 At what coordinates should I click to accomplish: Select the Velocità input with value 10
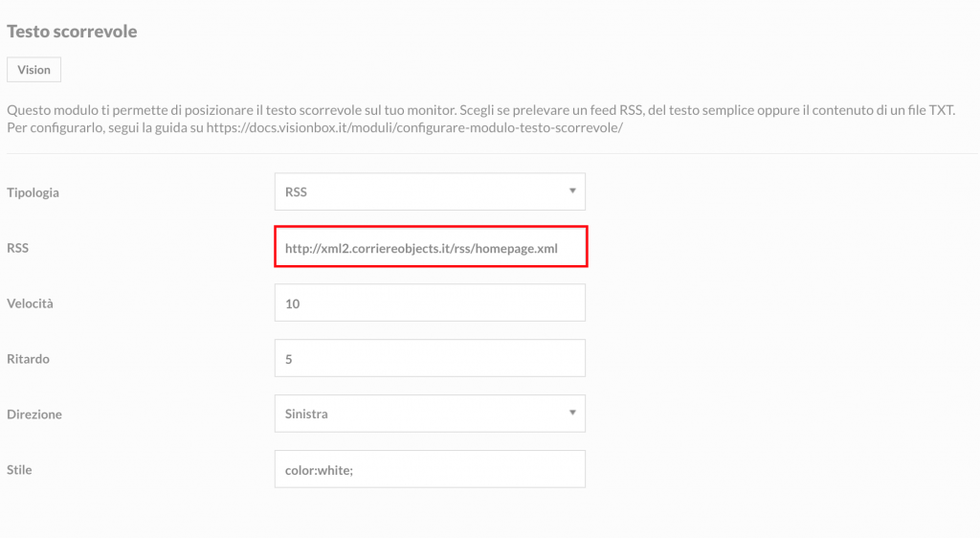(x=430, y=303)
